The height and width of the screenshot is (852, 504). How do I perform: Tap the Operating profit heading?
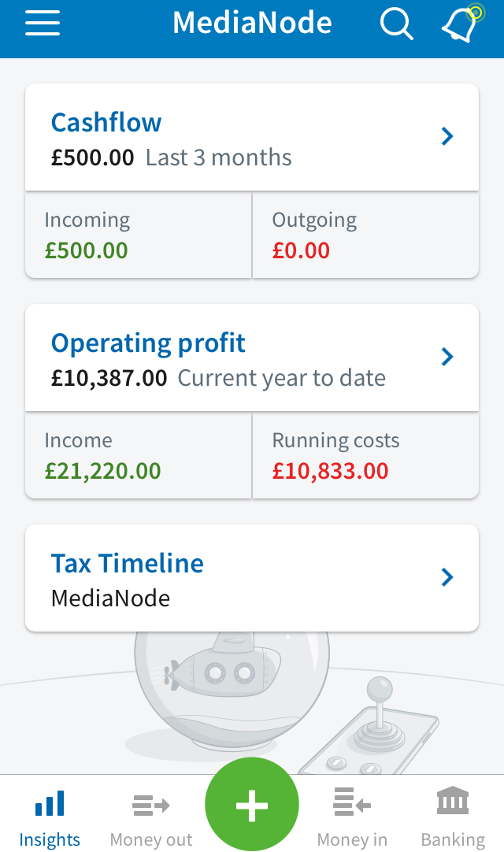147,343
